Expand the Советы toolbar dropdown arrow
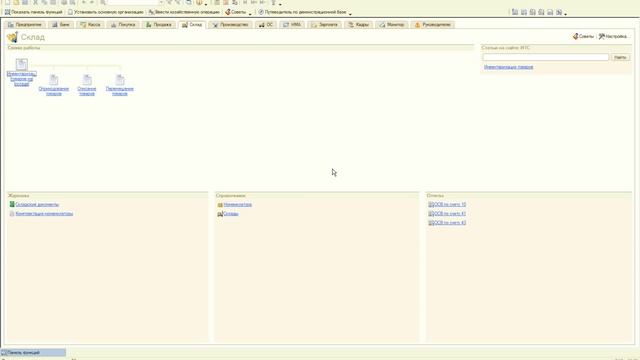The width and height of the screenshot is (640, 360). [250, 13]
